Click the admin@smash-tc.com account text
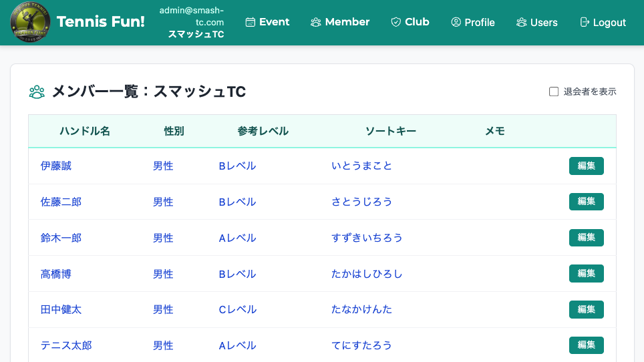The width and height of the screenshot is (644, 362). 192,16
